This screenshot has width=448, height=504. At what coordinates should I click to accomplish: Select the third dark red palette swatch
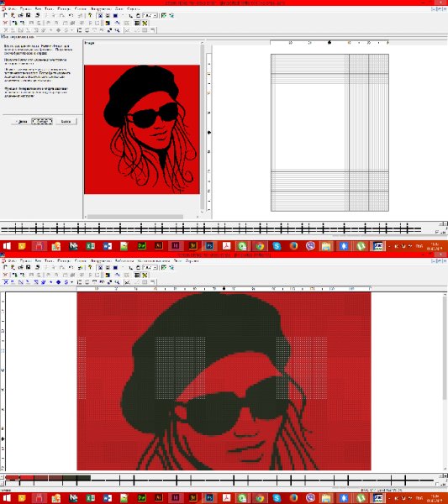[41, 478]
